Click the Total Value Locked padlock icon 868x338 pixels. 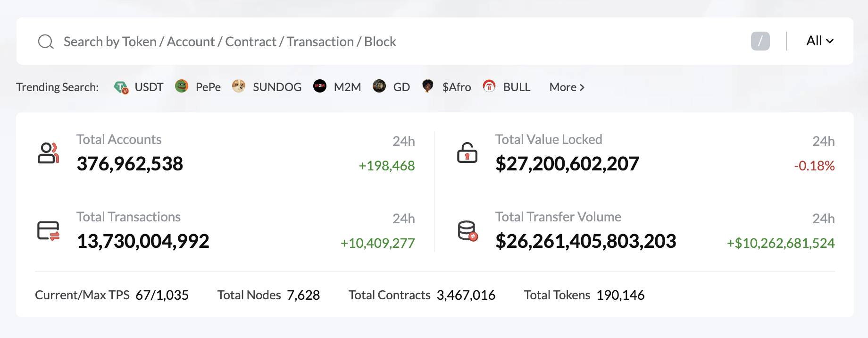point(467,152)
